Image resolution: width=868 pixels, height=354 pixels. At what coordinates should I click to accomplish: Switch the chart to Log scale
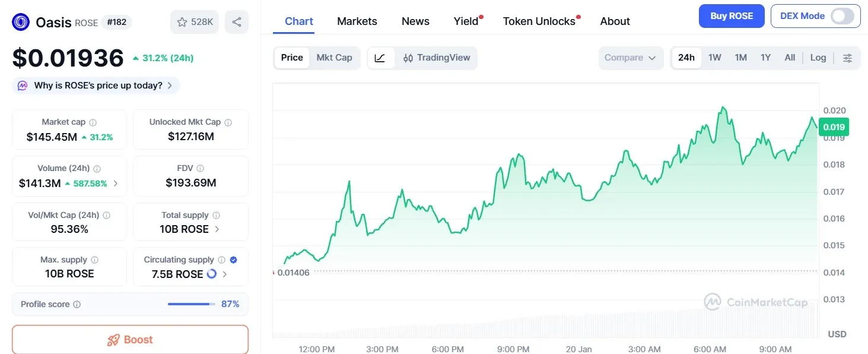tap(818, 58)
